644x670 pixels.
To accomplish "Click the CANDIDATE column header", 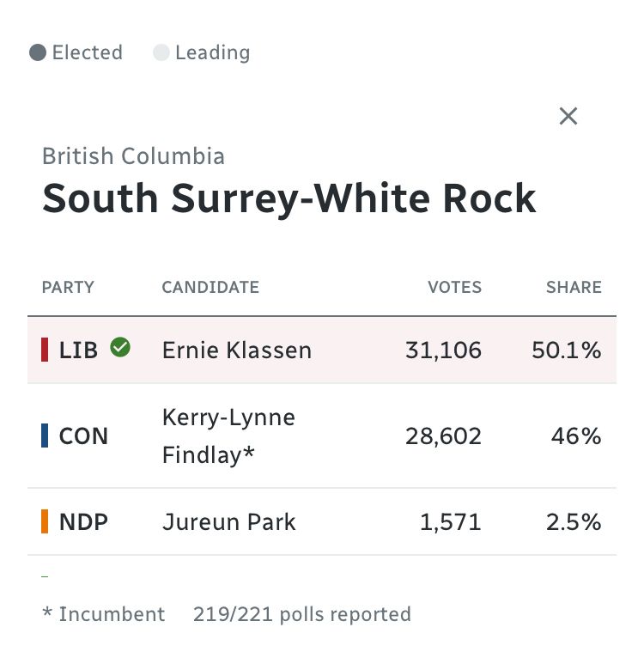I will 210,288.
